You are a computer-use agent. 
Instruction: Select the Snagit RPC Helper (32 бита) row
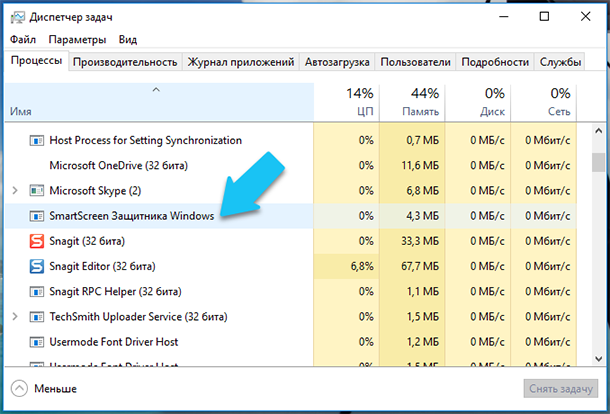(291, 291)
